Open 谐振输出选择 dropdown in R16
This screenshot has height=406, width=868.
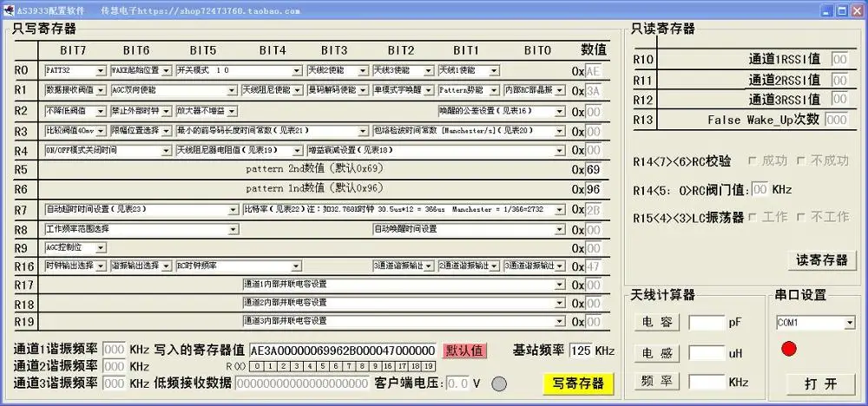(141, 266)
